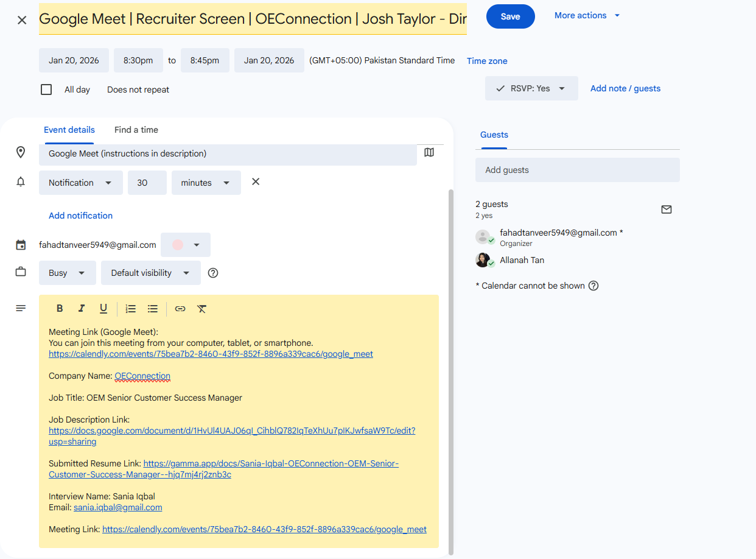Remove the 30 minutes notification

pyautogui.click(x=256, y=181)
